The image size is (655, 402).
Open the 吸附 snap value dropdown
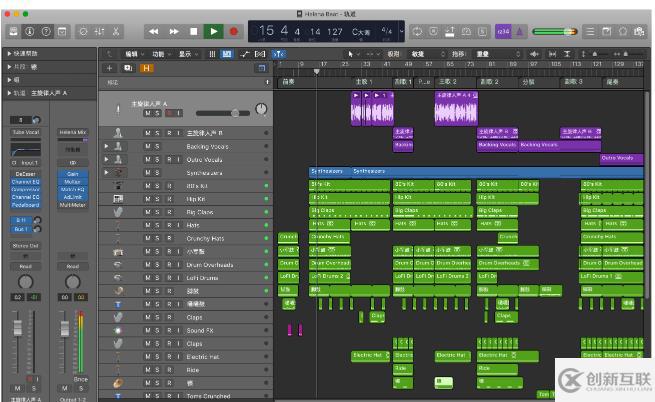pos(429,54)
